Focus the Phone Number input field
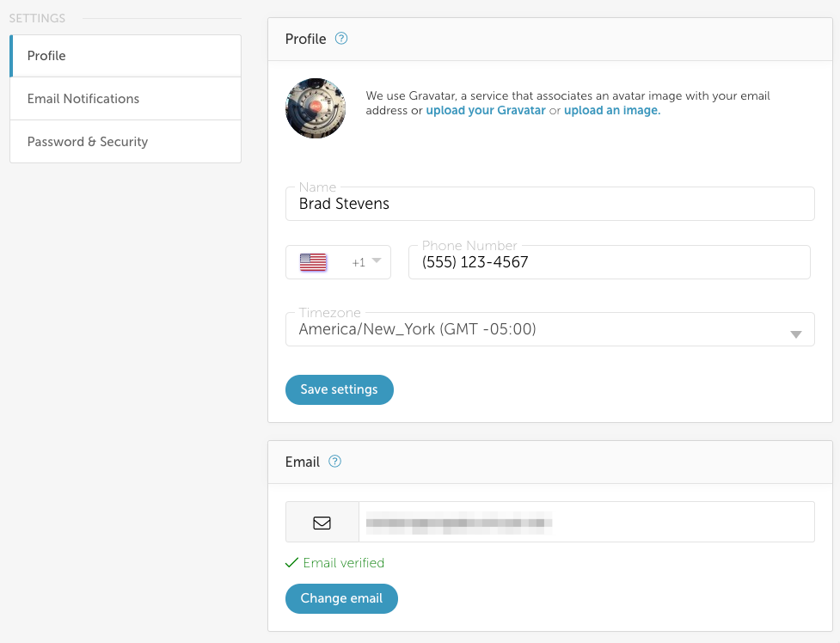Image resolution: width=840 pixels, height=643 pixels. click(x=609, y=262)
